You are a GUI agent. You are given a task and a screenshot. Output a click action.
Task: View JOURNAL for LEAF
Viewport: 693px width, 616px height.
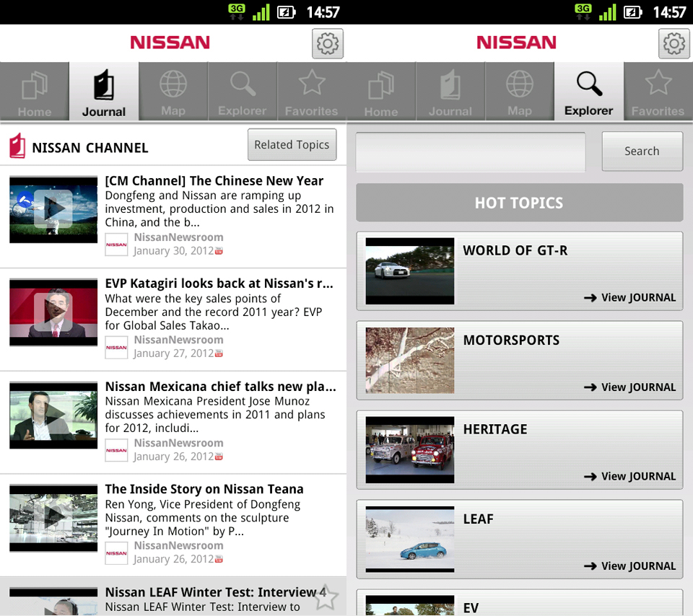click(629, 566)
